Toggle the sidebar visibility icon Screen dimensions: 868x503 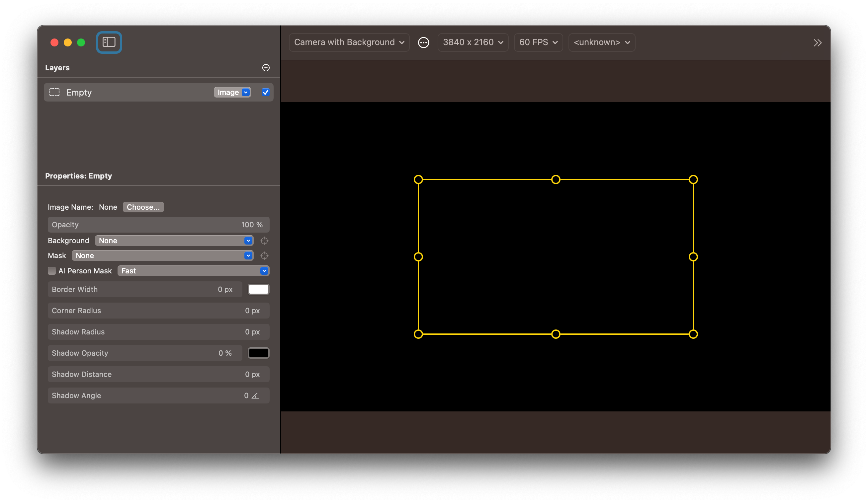(109, 42)
